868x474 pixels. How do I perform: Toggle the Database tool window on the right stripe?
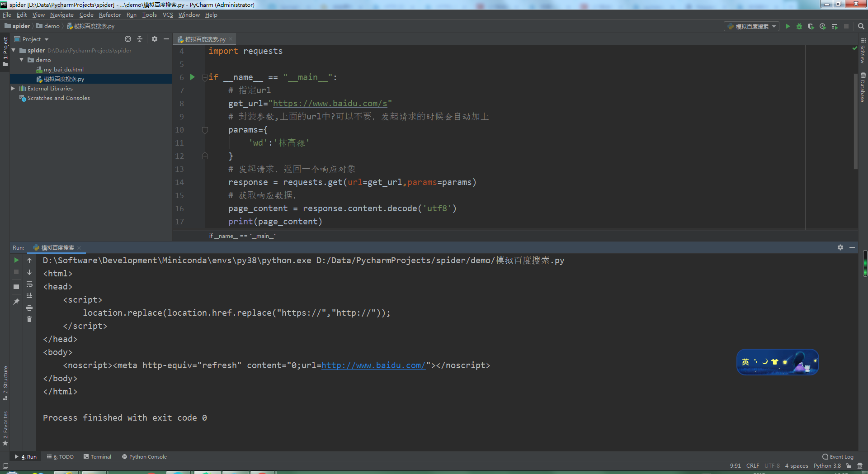point(863,87)
